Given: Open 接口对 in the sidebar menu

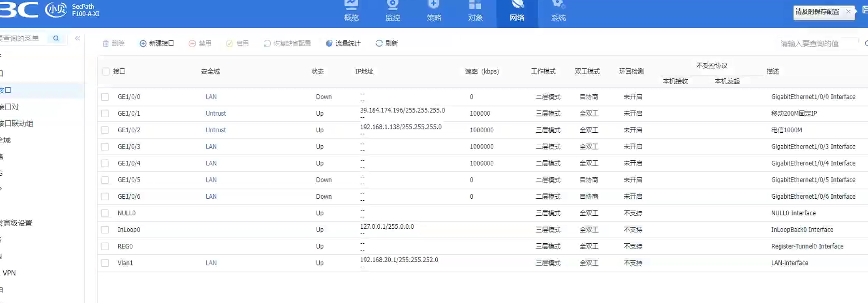Looking at the screenshot, I should tap(10, 107).
